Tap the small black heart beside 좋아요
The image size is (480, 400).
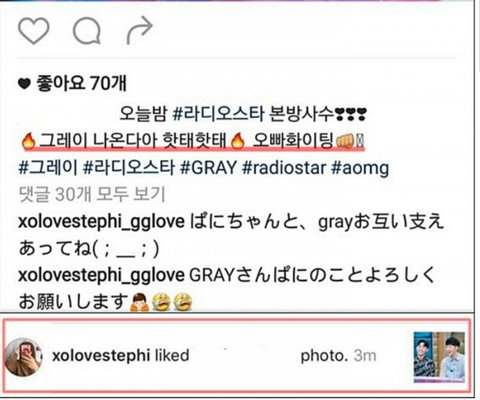tap(24, 84)
